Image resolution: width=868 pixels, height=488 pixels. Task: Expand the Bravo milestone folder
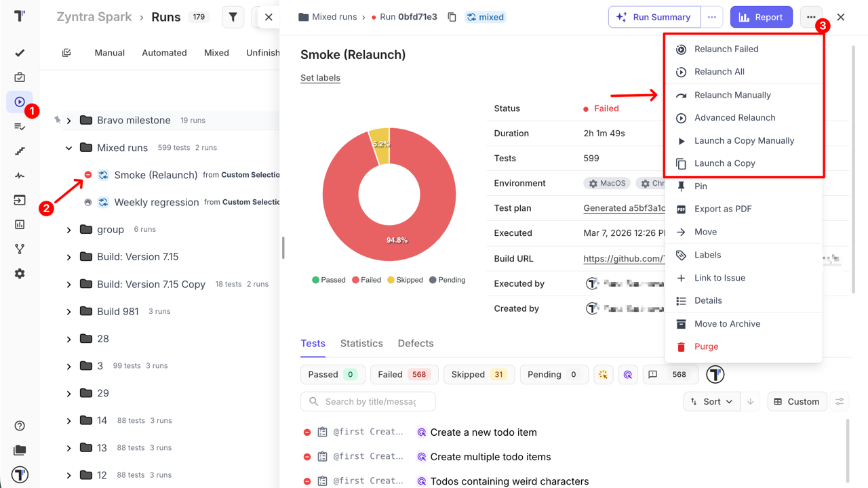tap(69, 121)
